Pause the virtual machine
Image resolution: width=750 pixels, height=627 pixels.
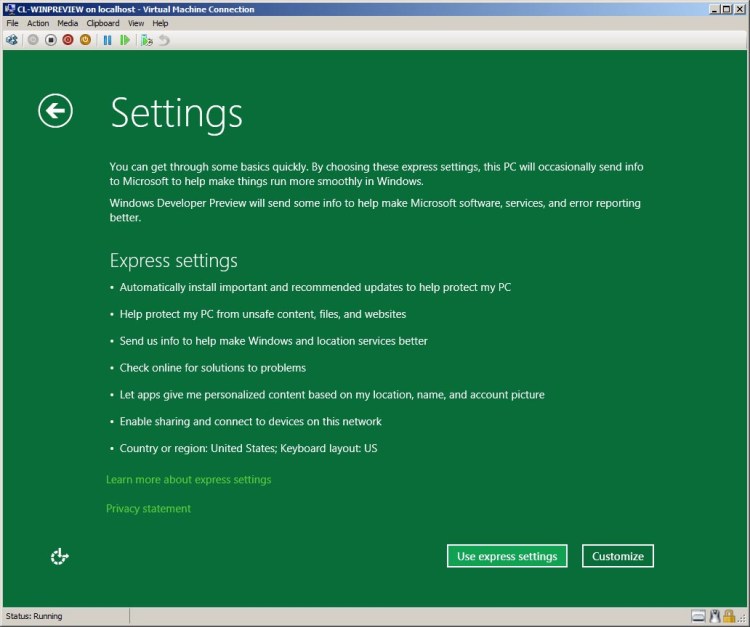[107, 40]
